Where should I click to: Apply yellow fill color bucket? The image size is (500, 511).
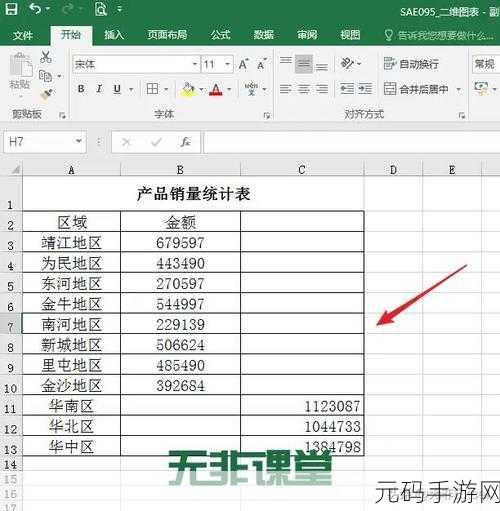pos(188,89)
